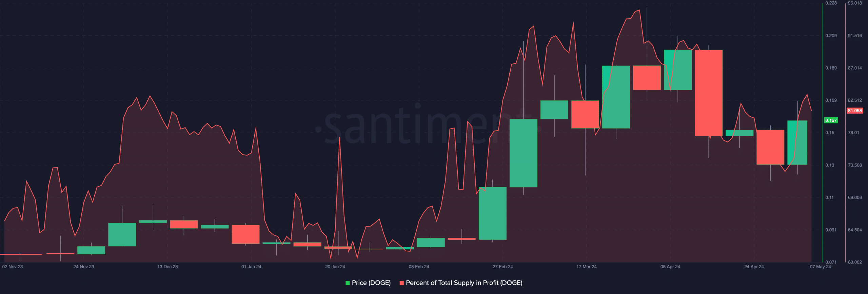Click the 0.13 price axis value
The width and height of the screenshot is (868, 294).
pyautogui.click(x=830, y=165)
